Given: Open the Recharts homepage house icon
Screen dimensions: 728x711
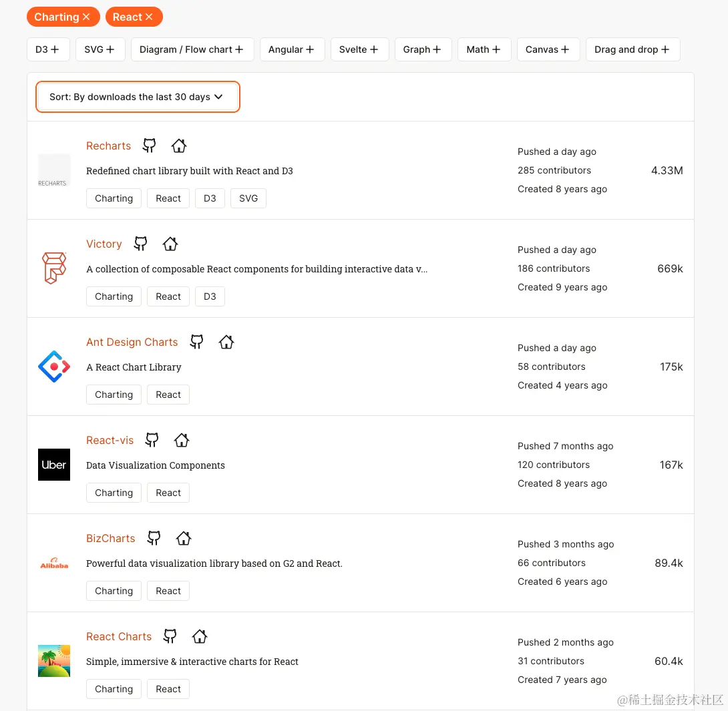Looking at the screenshot, I should pyautogui.click(x=178, y=146).
